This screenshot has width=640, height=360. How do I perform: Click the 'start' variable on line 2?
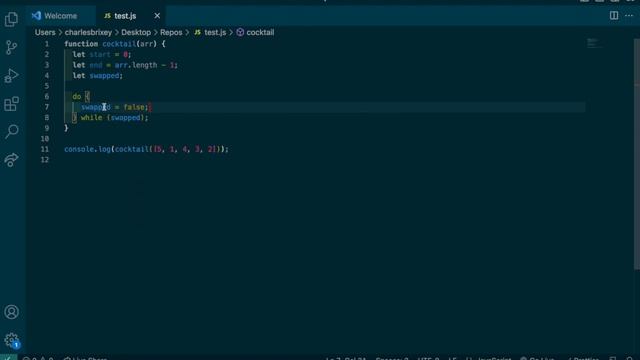[100, 54]
